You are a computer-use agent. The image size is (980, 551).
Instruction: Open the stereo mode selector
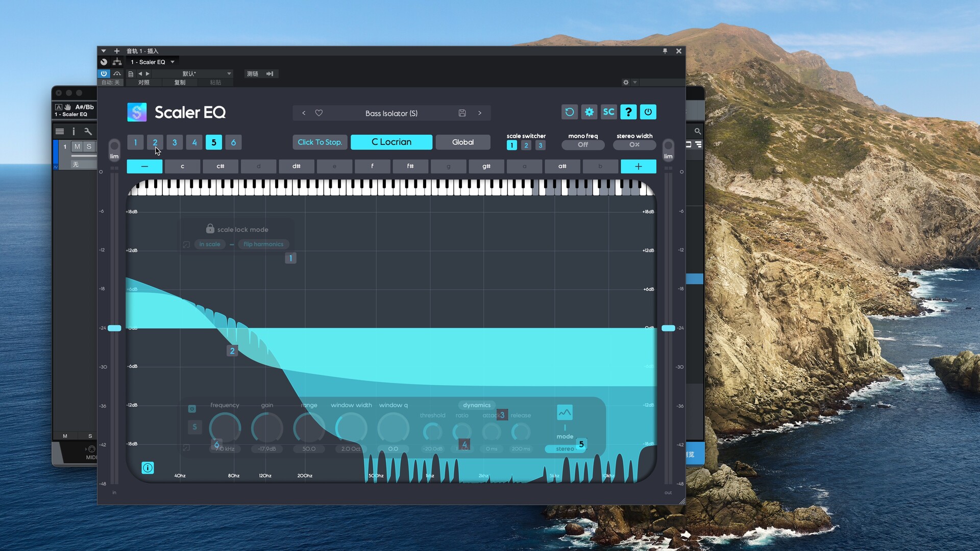pos(565,449)
